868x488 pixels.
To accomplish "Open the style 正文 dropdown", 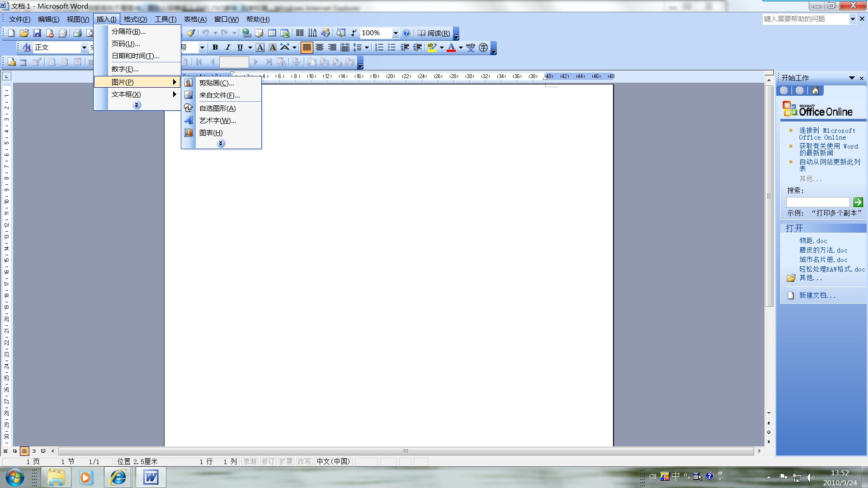I will point(84,47).
